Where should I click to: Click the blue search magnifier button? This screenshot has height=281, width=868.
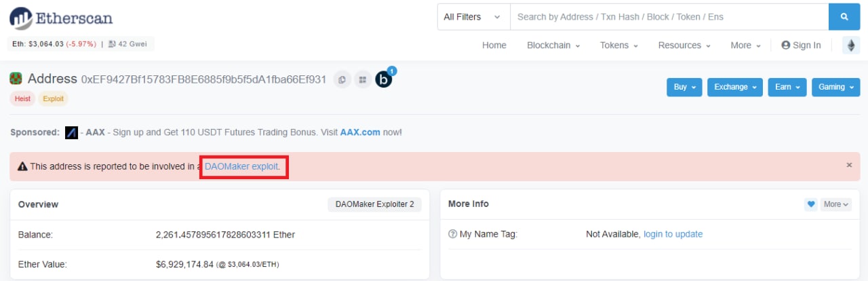(844, 17)
